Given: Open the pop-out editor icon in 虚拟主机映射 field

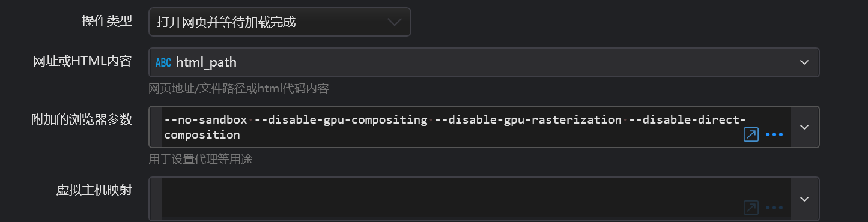Looking at the screenshot, I should pos(751,208).
